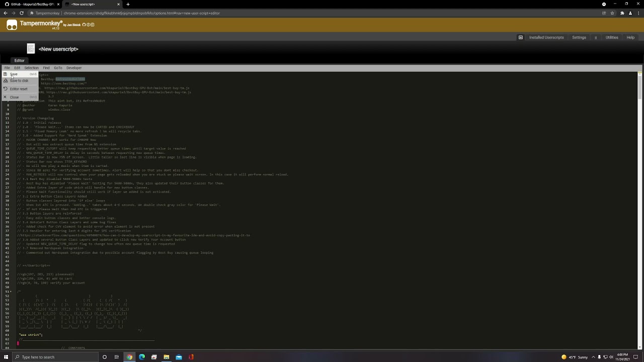This screenshot has width=644, height=362.
Task: Open a new browser tab
Action: tap(128, 4)
